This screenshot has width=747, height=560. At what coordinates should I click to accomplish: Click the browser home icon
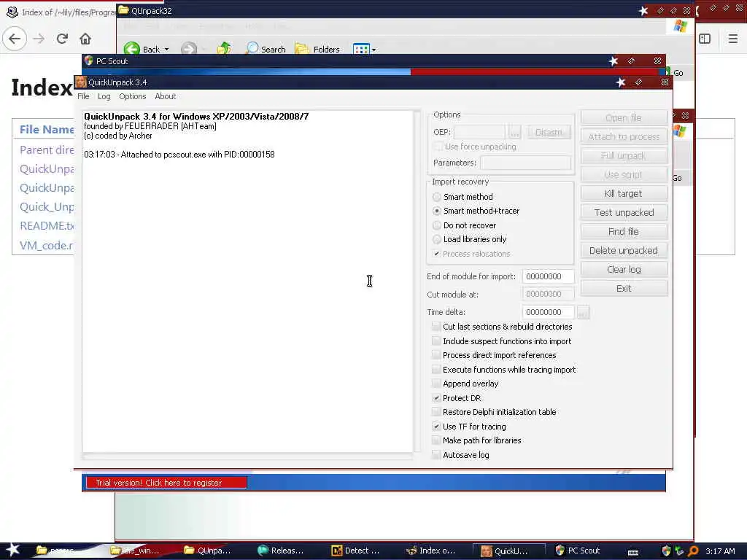(85, 39)
